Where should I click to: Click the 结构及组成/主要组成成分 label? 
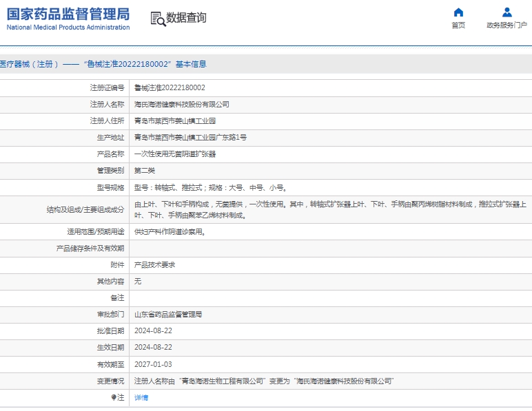(85, 210)
